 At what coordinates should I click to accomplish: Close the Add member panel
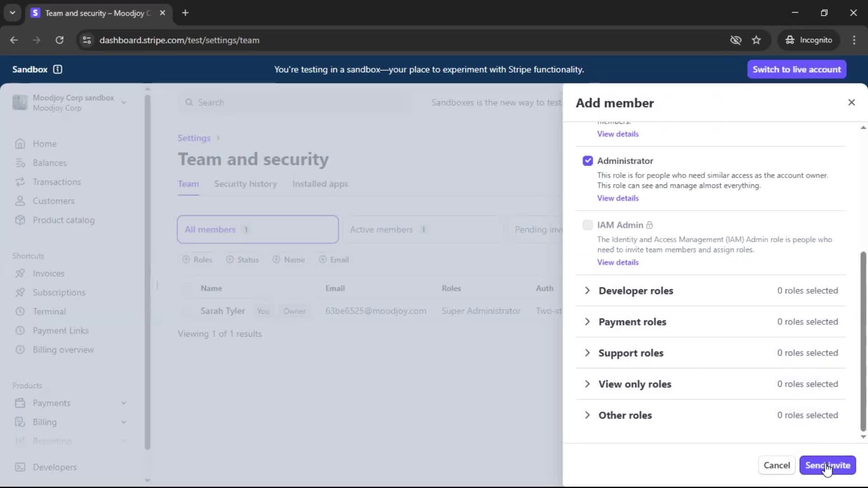click(851, 103)
